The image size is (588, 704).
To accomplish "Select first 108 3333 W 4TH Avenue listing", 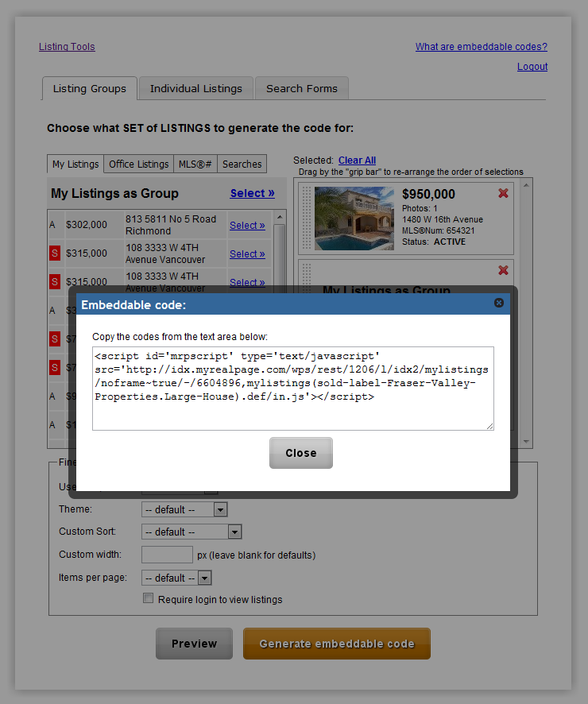I will [247, 254].
